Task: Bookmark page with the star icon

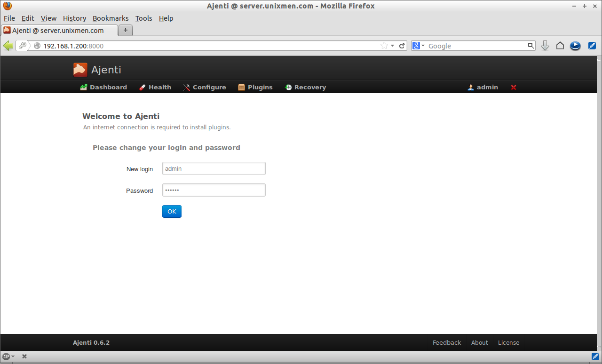Action: coord(384,46)
